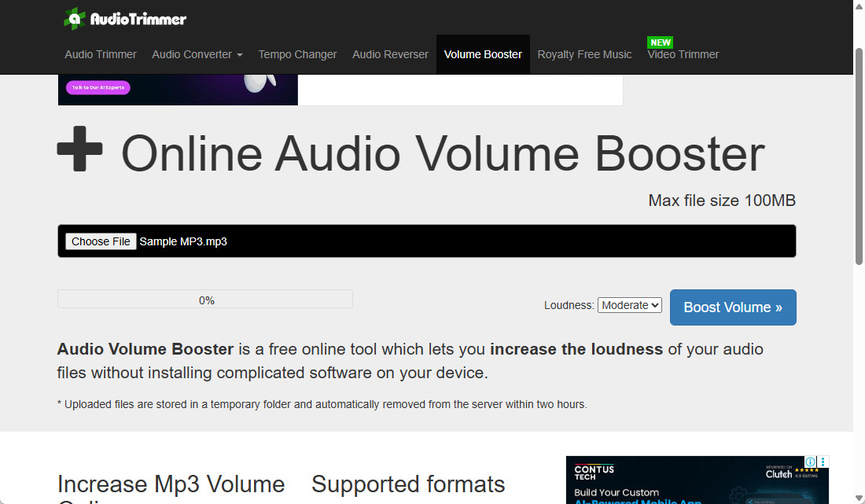Click the plus icon next to the heading

coord(79,150)
